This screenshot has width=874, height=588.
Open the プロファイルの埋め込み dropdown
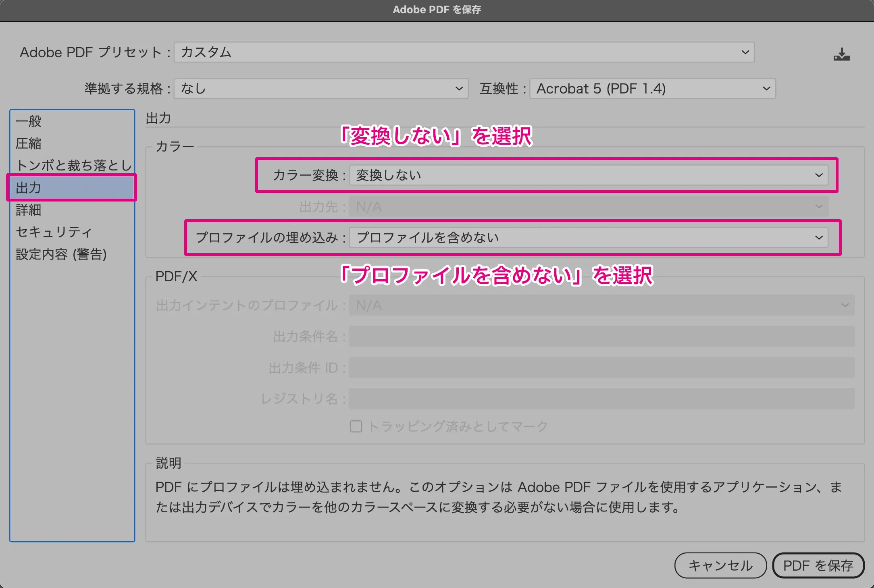click(589, 237)
